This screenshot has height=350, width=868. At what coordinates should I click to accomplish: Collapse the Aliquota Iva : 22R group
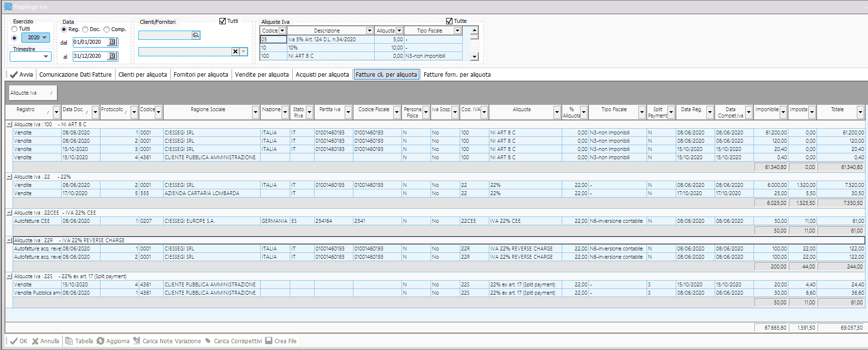9,241
